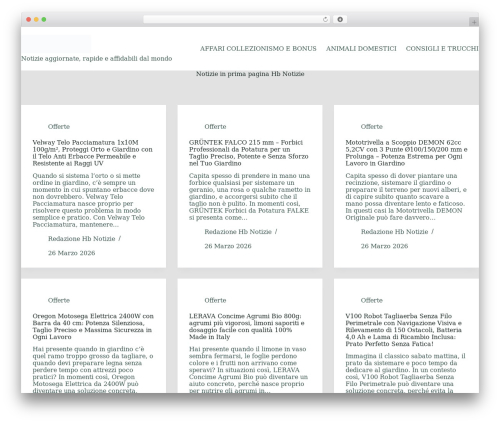
Task: Open V100 Robot Tagliaerba article title
Action: 404,330
